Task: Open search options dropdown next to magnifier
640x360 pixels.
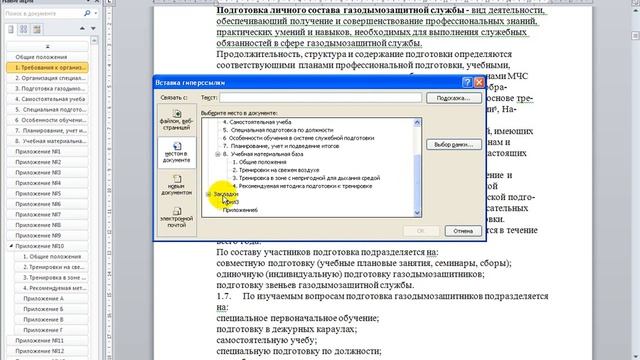Action: (x=96, y=13)
